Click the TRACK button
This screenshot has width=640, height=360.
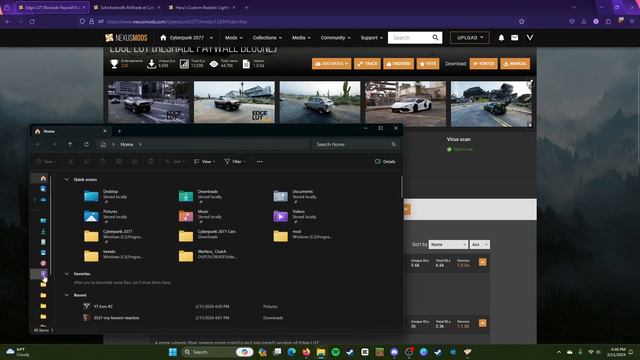click(367, 64)
